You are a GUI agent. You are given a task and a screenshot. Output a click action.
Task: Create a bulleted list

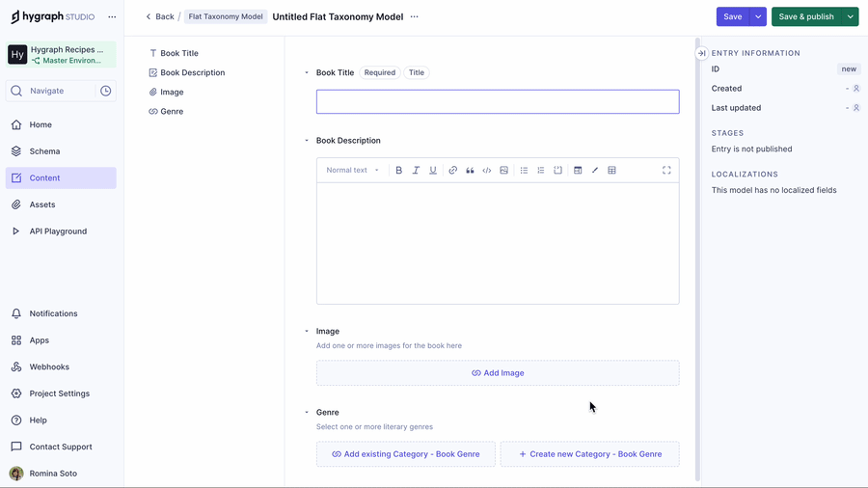(x=524, y=171)
